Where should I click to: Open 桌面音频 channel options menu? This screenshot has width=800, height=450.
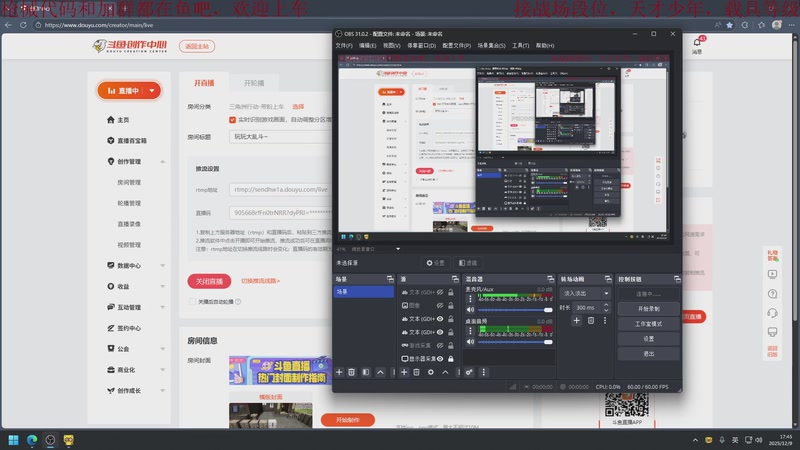point(470,331)
